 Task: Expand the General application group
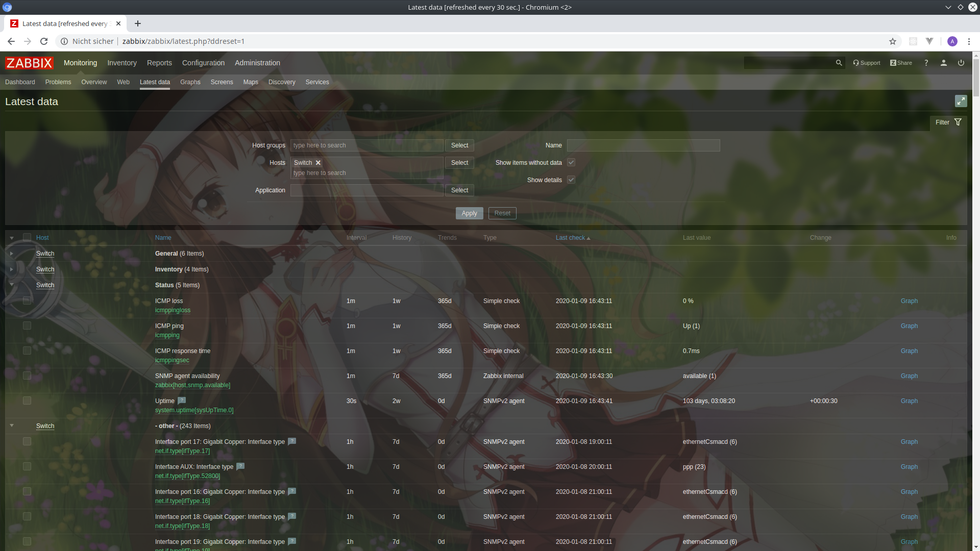(x=12, y=254)
